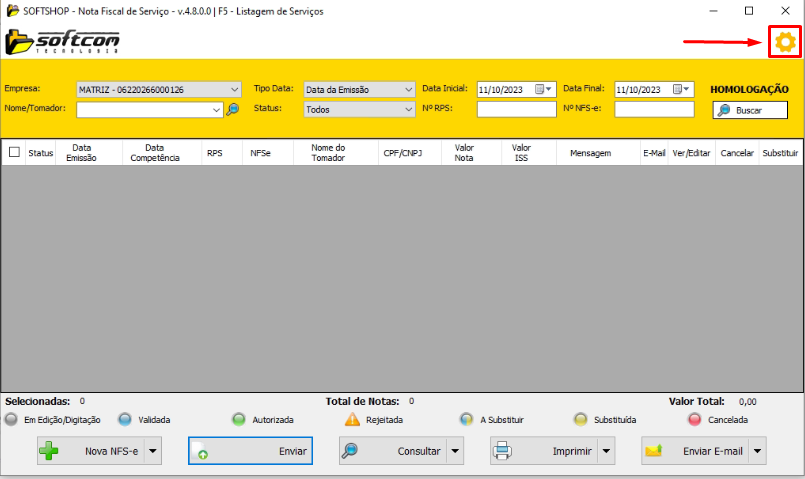Click the Softcom logo
Image resolution: width=805 pixels, height=479 pixels.
[x=62, y=41]
